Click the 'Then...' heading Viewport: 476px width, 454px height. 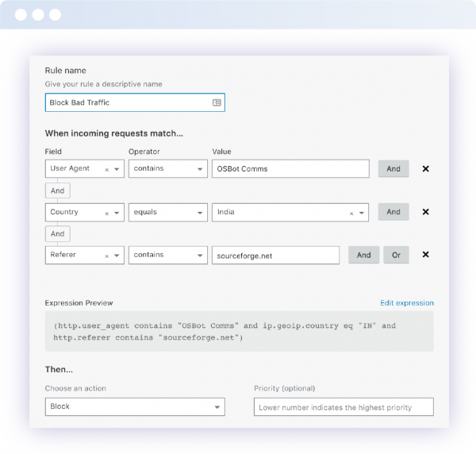[59, 370]
